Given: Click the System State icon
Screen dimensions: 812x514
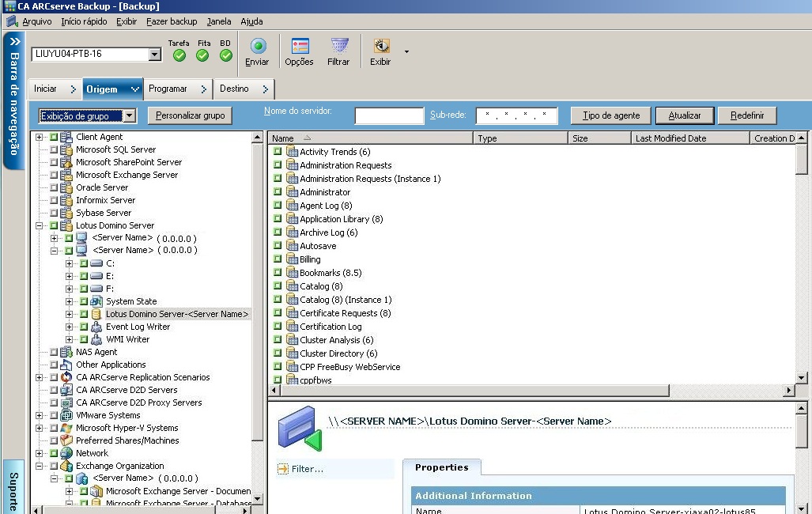Looking at the screenshot, I should coord(96,301).
